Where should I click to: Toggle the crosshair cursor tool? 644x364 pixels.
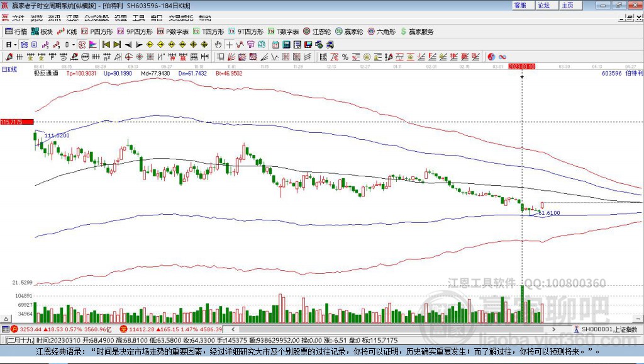click(x=229, y=45)
